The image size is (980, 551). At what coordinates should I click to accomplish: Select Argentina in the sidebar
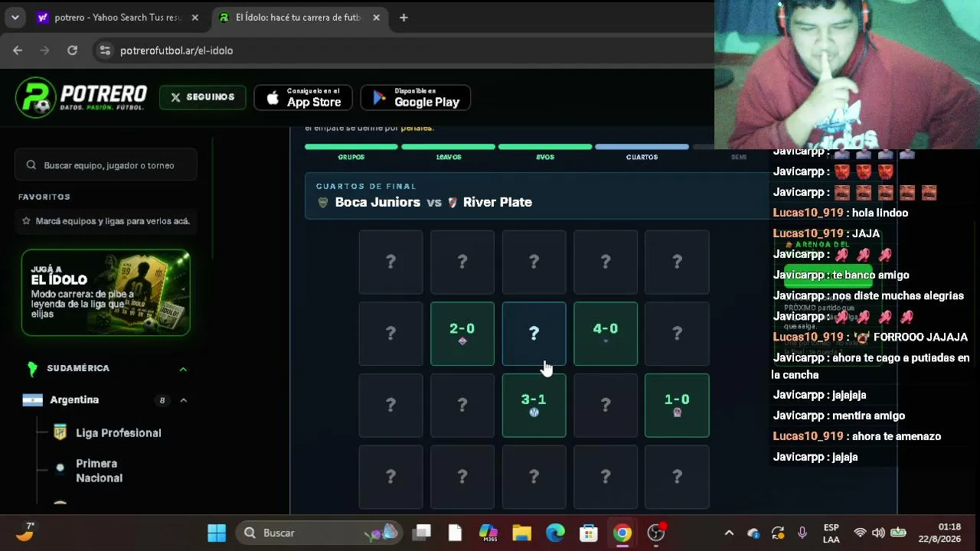tap(74, 400)
